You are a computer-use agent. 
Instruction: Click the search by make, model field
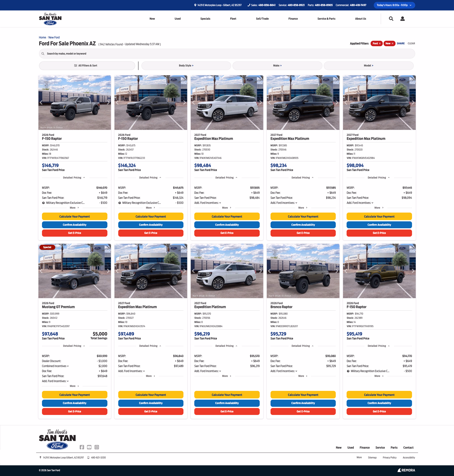coord(227,54)
